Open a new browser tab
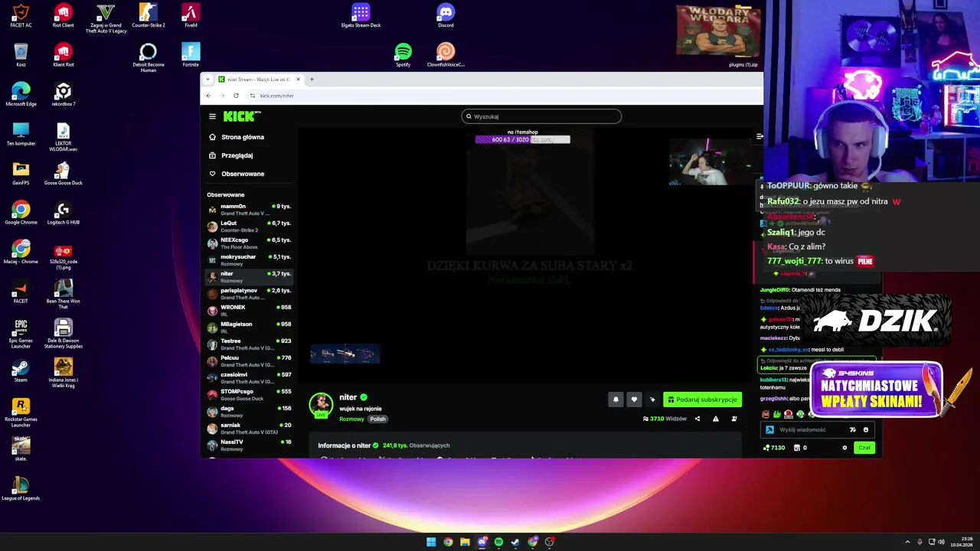Image resolution: width=980 pixels, height=551 pixels. tap(312, 80)
